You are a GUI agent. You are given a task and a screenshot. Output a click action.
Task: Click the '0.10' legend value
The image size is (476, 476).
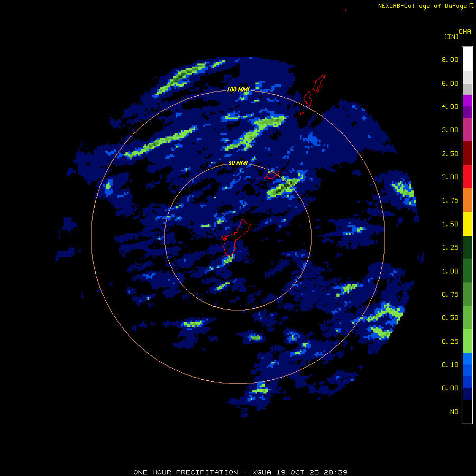point(450,365)
